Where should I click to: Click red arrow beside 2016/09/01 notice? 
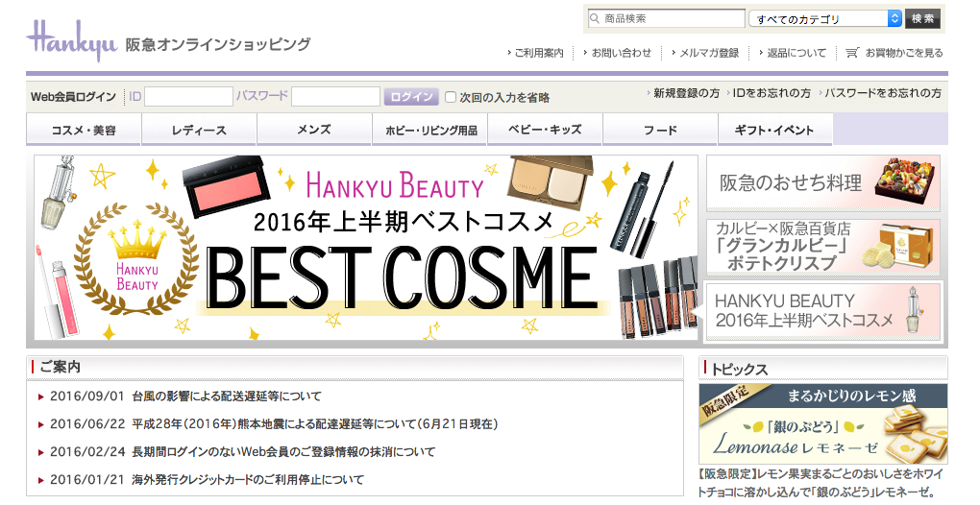(x=41, y=397)
